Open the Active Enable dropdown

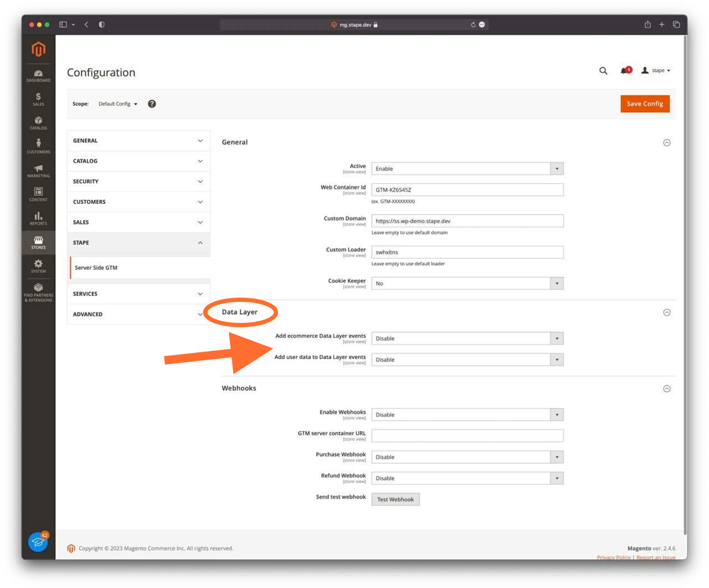[467, 169]
